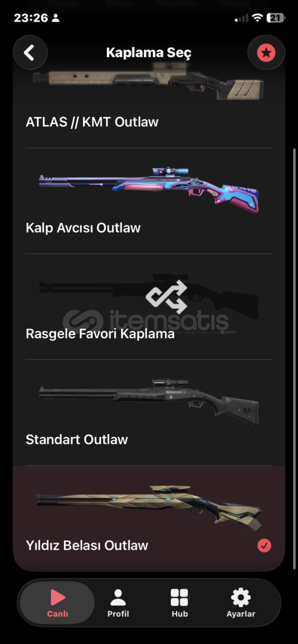Select the Yıldız Belası Outlaw skin
The image size is (298, 644).
tap(149, 518)
